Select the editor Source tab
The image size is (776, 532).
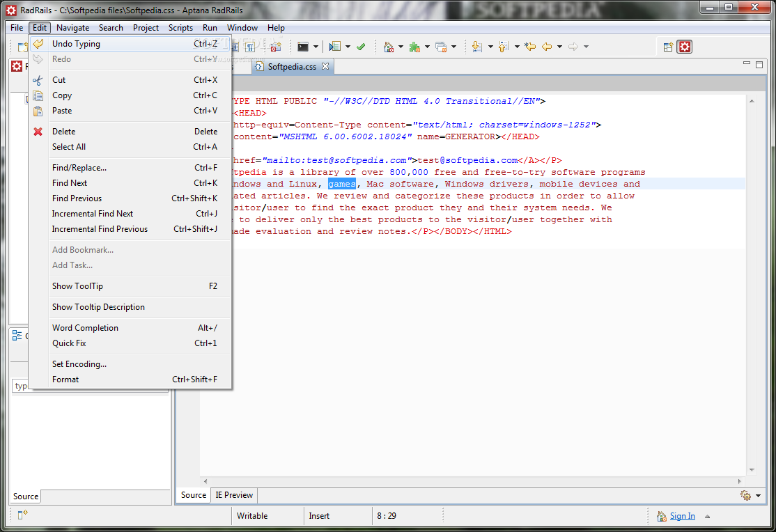194,495
